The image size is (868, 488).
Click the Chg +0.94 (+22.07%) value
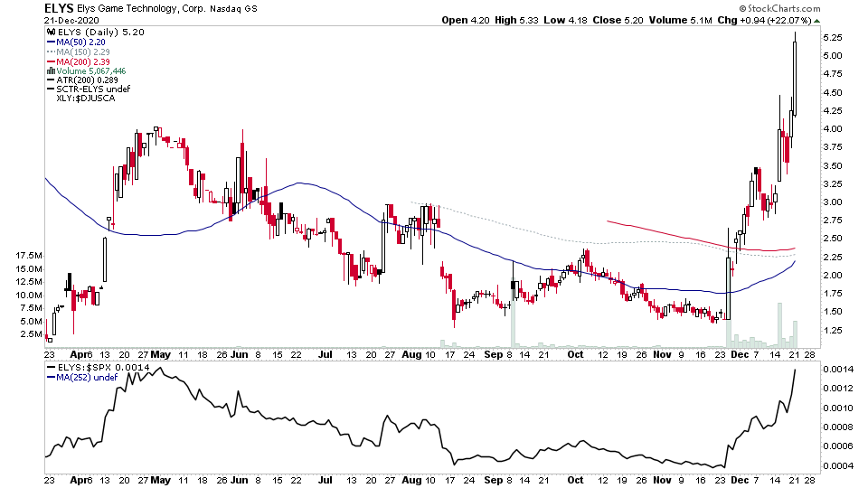[764, 20]
